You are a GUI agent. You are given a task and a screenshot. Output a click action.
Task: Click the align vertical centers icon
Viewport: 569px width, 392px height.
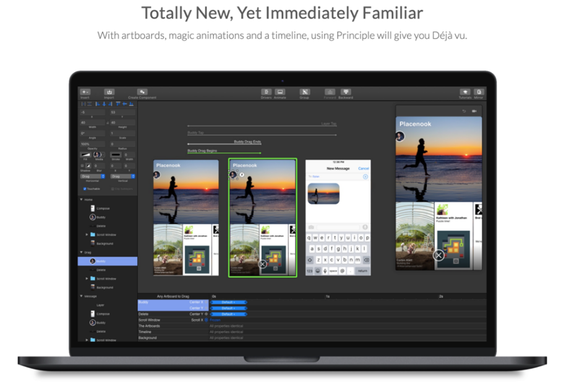click(x=124, y=104)
